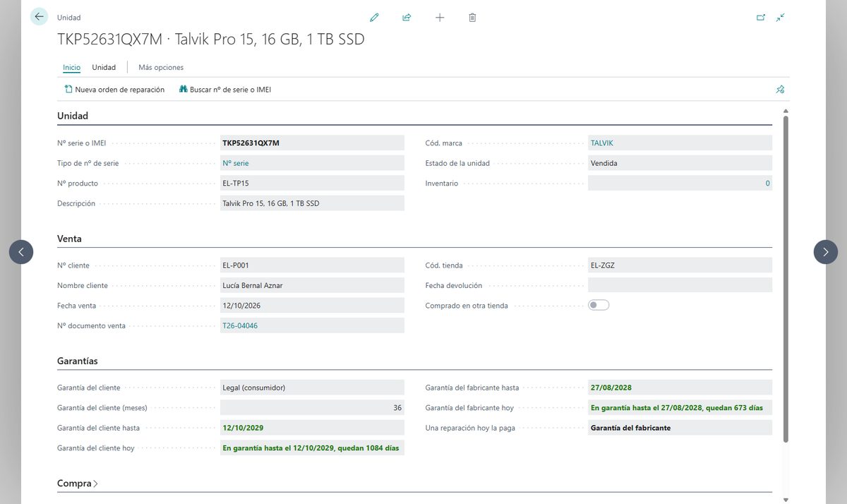Click the Nº serie o IMEI field
The height and width of the screenshot is (504, 847).
(x=312, y=143)
